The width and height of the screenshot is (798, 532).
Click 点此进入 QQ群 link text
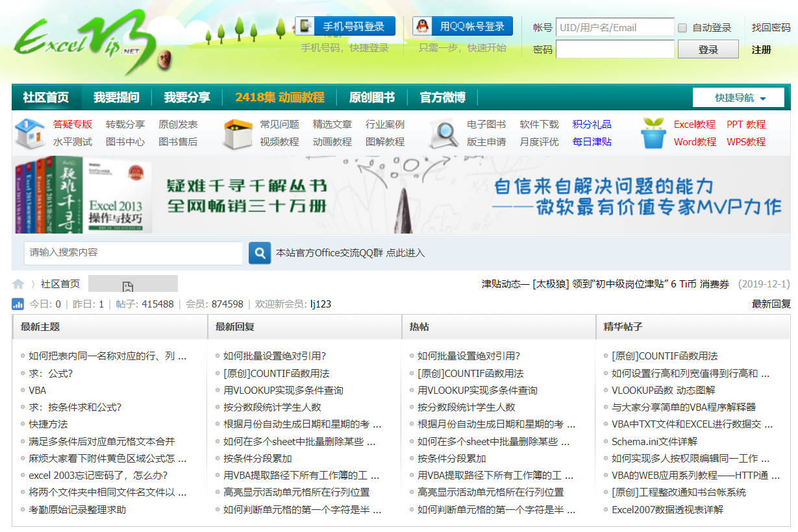coord(405,253)
